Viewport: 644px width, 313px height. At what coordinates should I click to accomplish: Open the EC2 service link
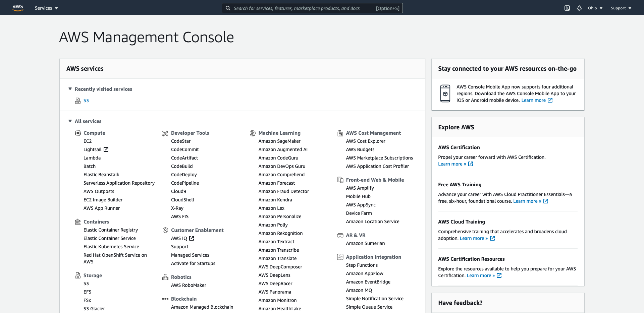click(x=88, y=141)
